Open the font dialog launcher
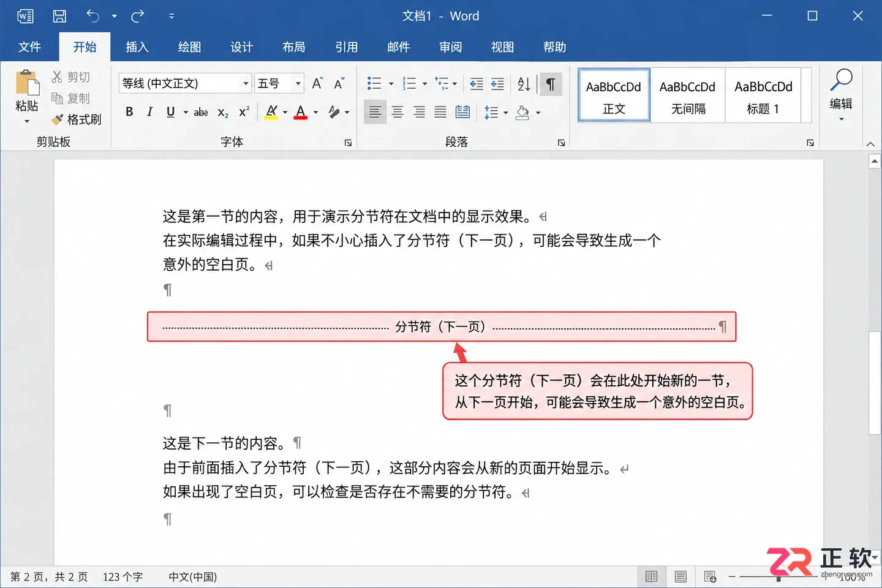The height and width of the screenshot is (588, 882). pos(348,143)
